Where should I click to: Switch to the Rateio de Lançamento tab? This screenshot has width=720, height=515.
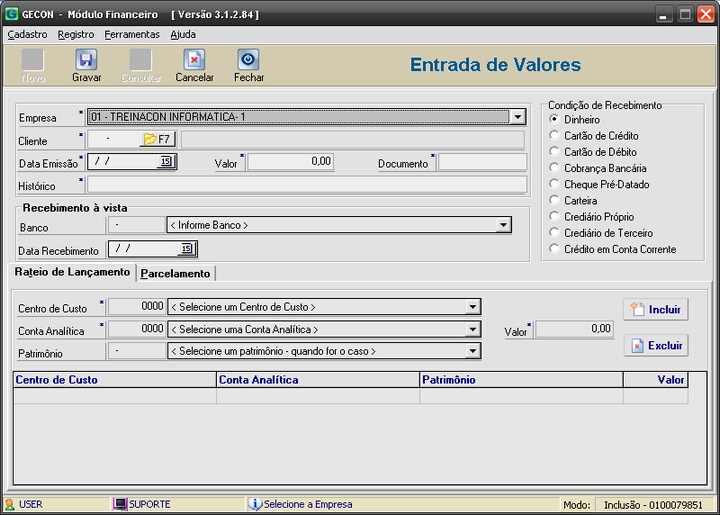point(72,272)
